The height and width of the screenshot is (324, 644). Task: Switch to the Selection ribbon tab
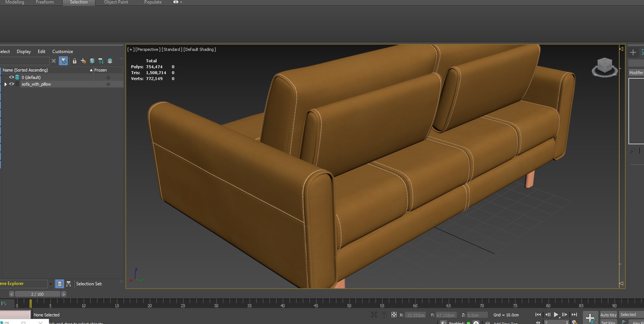79,2
